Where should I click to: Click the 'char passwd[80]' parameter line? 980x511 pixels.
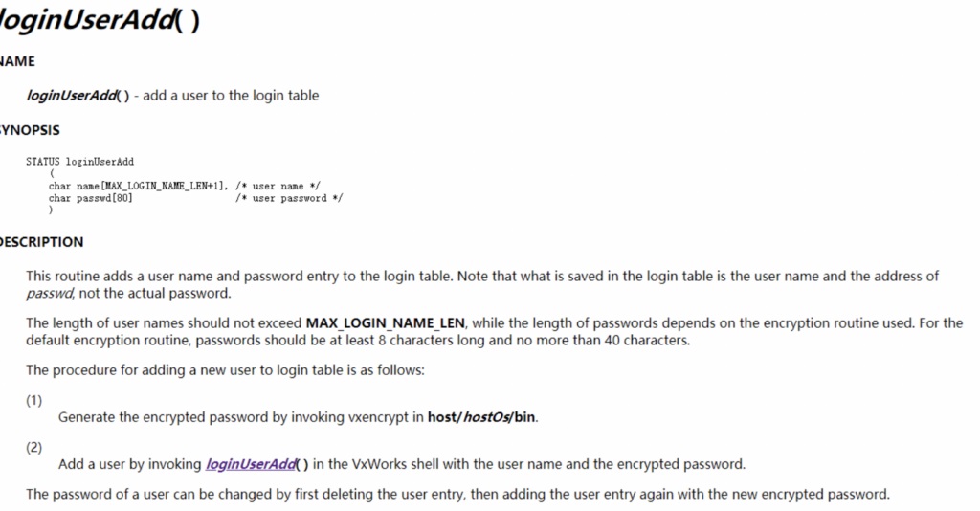[91, 198]
